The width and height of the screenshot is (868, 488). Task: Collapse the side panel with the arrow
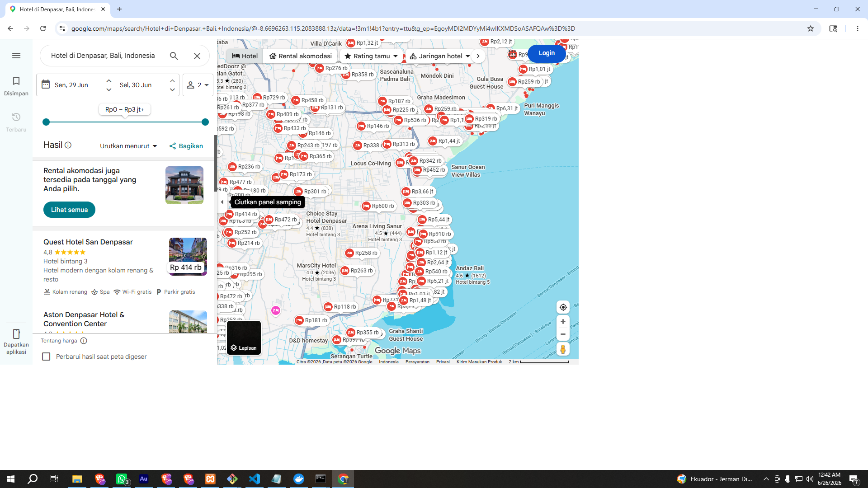tap(222, 202)
